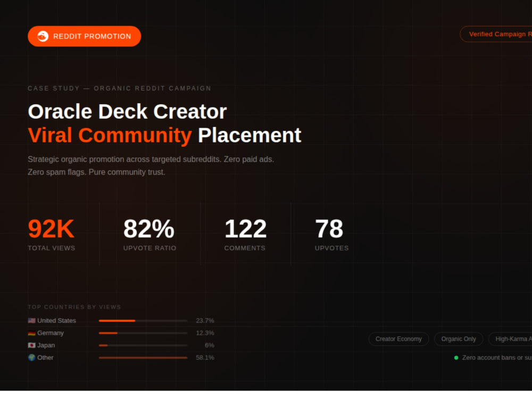Select the High-Karma tag pill

pos(510,339)
